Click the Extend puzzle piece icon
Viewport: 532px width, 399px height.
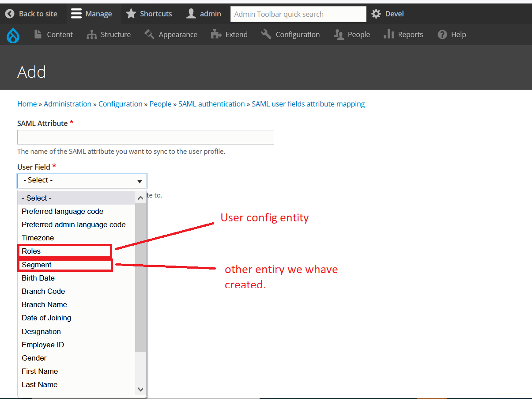pos(216,34)
